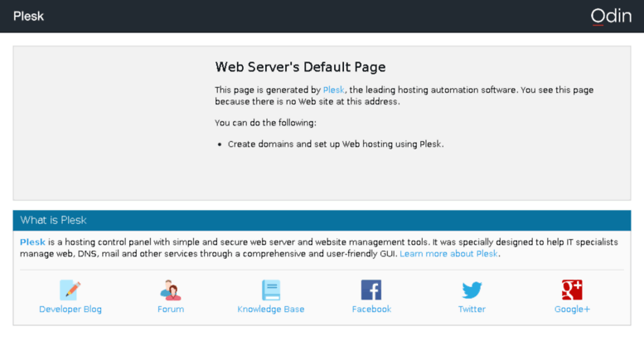Image resolution: width=644 pixels, height=351 pixels.
Task: Click Learn more about Plesk link
Action: [x=448, y=254]
